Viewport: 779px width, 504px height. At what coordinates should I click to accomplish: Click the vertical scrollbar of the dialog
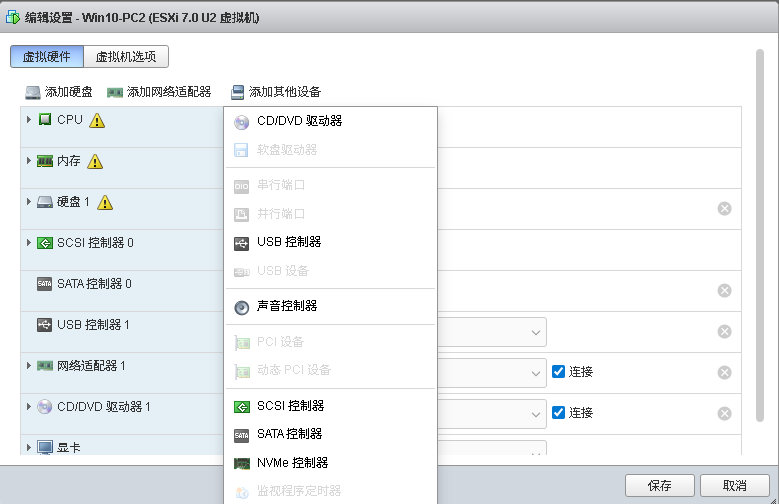tap(760, 236)
